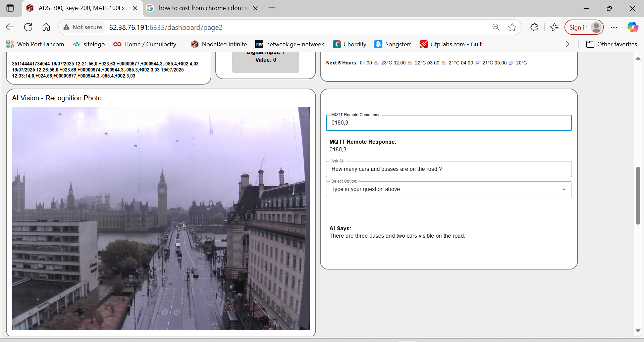644x342 pixels.
Task: Click the Not secure site indicator
Action: (83, 27)
